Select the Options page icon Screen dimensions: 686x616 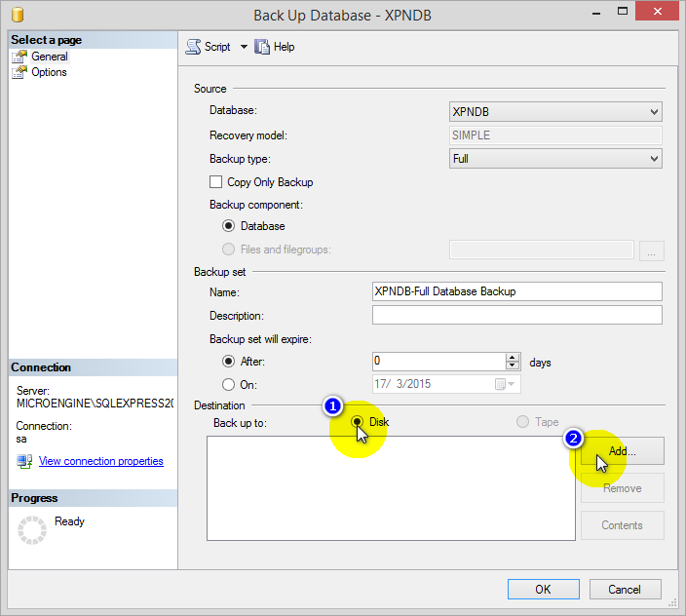point(19,72)
